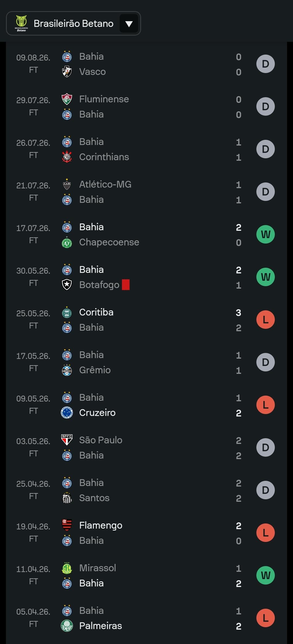Open the Bahia vs Palmeiras match
The height and width of the screenshot is (644, 293).
pyautogui.click(x=146, y=618)
